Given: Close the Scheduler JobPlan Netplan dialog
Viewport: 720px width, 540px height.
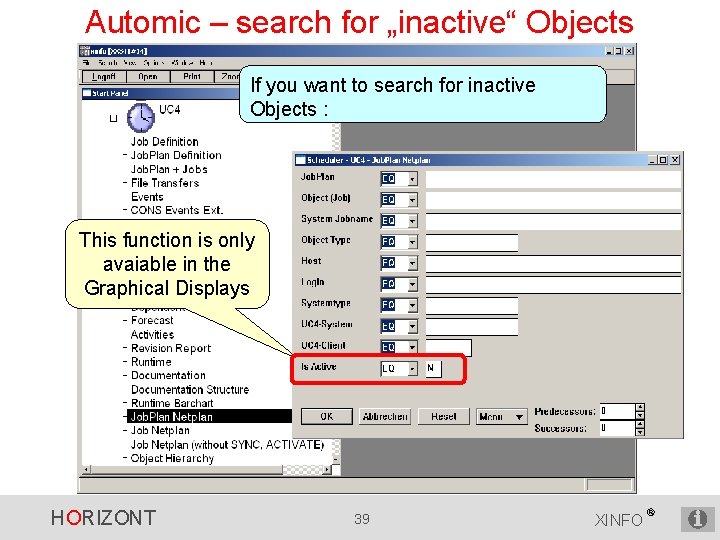Looking at the screenshot, I should pos(675,160).
